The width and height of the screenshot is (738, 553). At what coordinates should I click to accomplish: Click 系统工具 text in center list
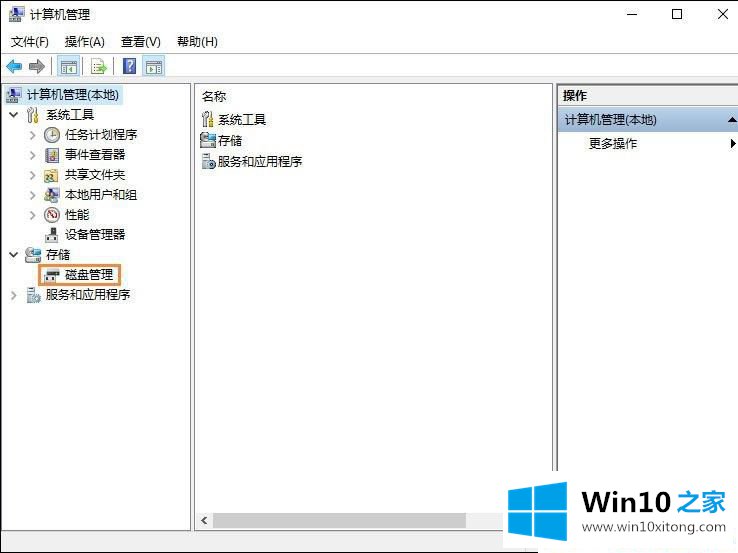coord(242,120)
